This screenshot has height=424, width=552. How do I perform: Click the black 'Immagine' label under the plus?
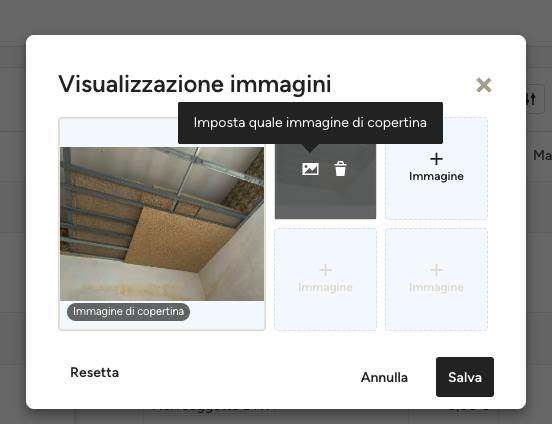[436, 176]
